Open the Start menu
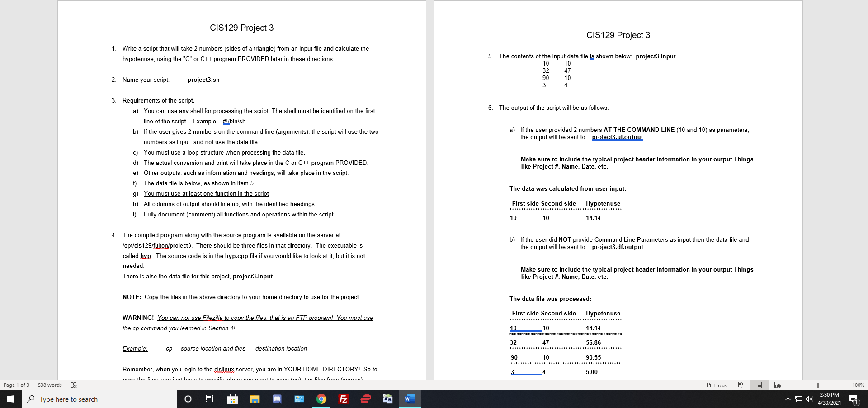The image size is (868, 408). tap(10, 399)
